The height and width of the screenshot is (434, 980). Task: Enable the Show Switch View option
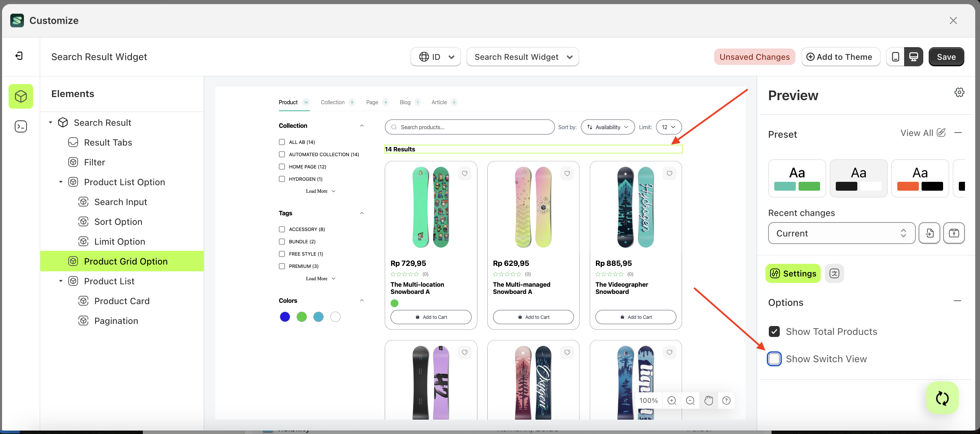tap(774, 359)
